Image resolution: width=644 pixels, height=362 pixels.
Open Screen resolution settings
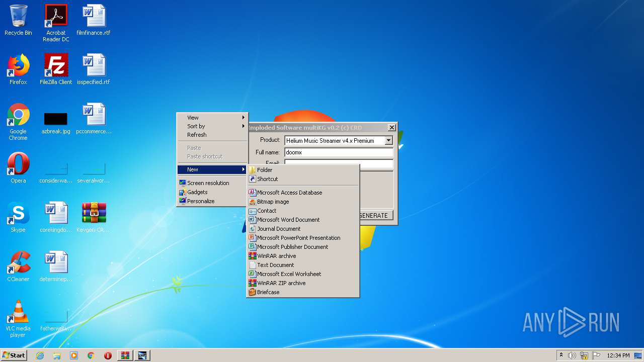212,183
